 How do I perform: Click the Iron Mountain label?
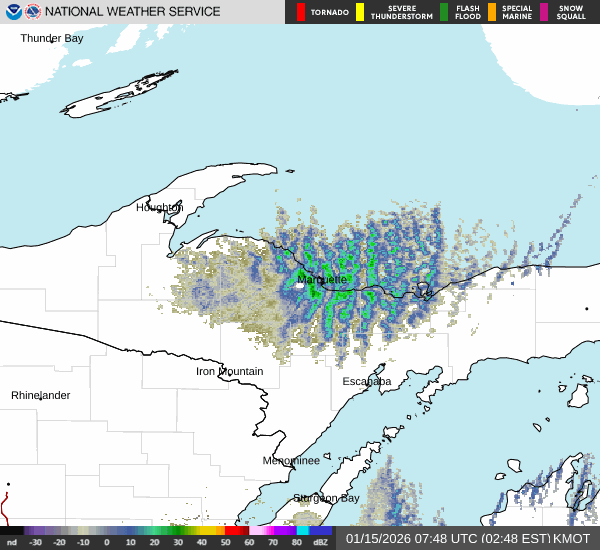(x=229, y=371)
